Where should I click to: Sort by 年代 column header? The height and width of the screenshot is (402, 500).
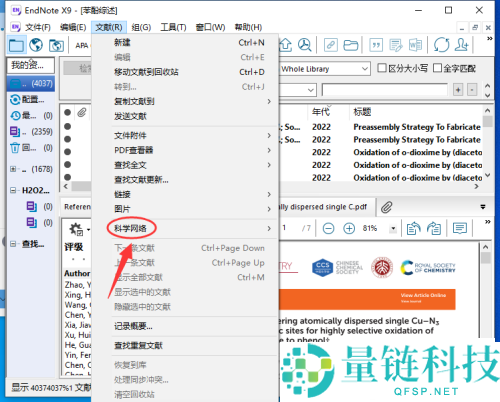(321, 112)
